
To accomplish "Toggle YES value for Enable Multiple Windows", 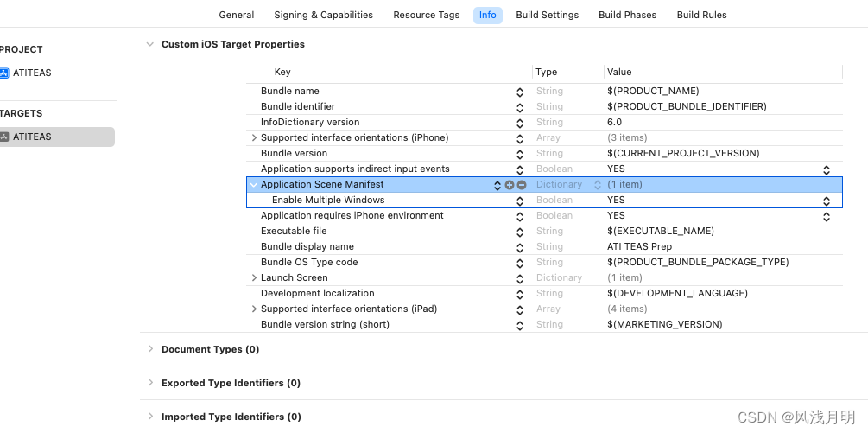I will pos(826,201).
